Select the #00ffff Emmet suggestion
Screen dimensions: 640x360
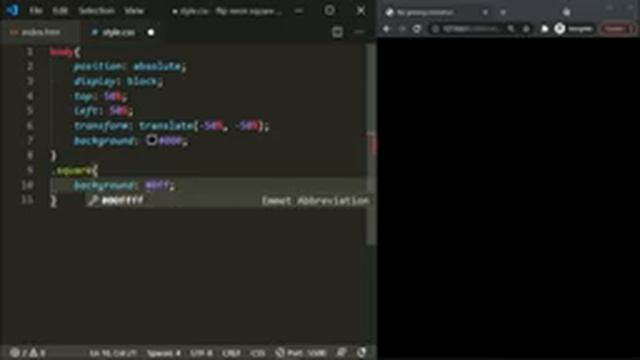click(227, 200)
